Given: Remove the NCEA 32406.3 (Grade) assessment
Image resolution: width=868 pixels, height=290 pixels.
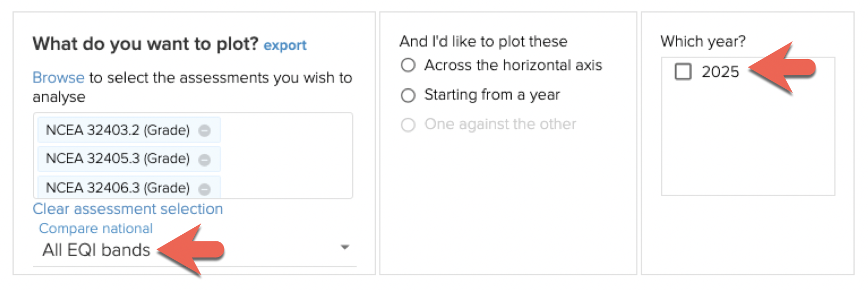Looking at the screenshot, I should [x=204, y=189].
